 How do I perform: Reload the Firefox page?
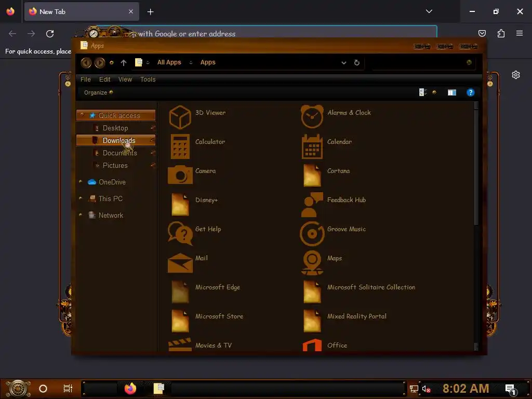(50, 34)
